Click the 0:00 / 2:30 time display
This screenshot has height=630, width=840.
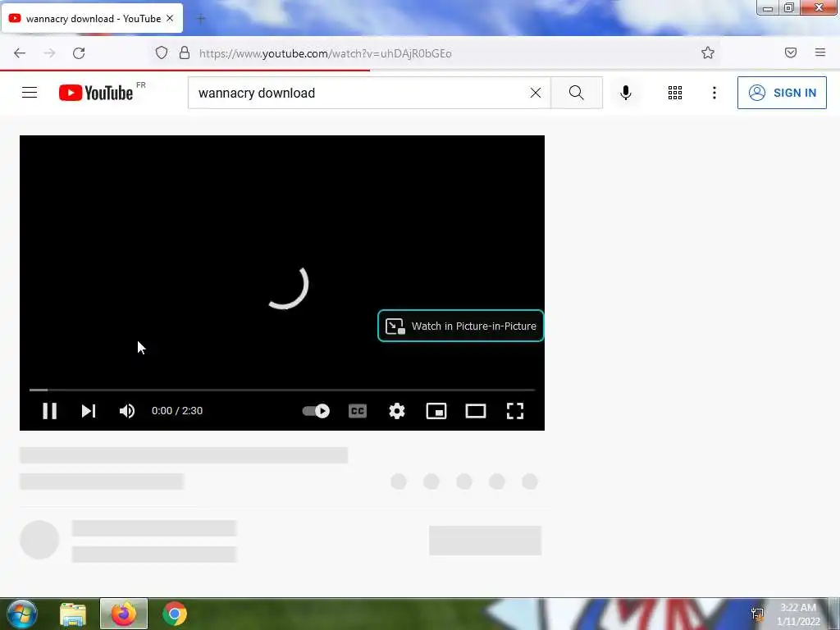coord(177,411)
